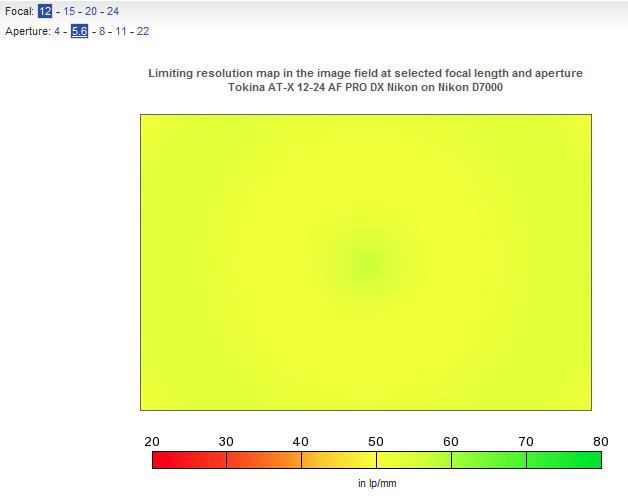Choose aperture 8

point(102,31)
